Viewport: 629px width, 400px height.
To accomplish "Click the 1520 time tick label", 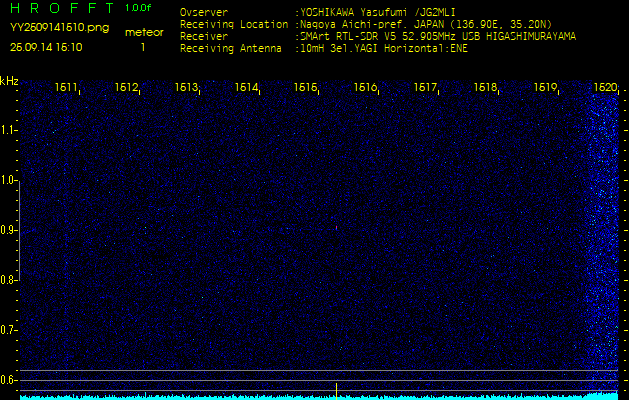I will point(605,88).
